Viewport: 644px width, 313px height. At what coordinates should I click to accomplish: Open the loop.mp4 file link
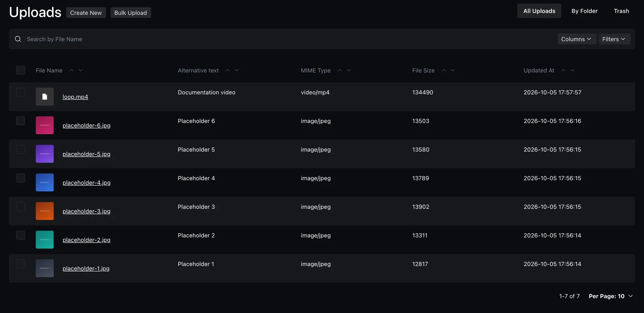pos(75,97)
